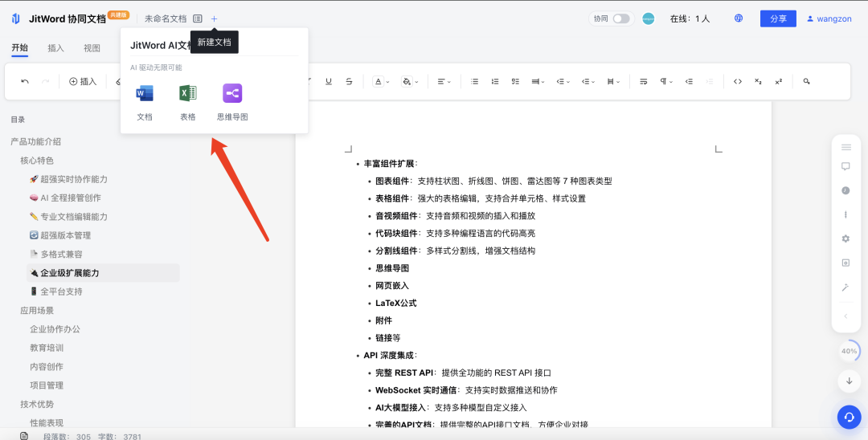The image size is (868, 440).
Task: Create a new 思维导图 mind map
Action: tap(232, 102)
